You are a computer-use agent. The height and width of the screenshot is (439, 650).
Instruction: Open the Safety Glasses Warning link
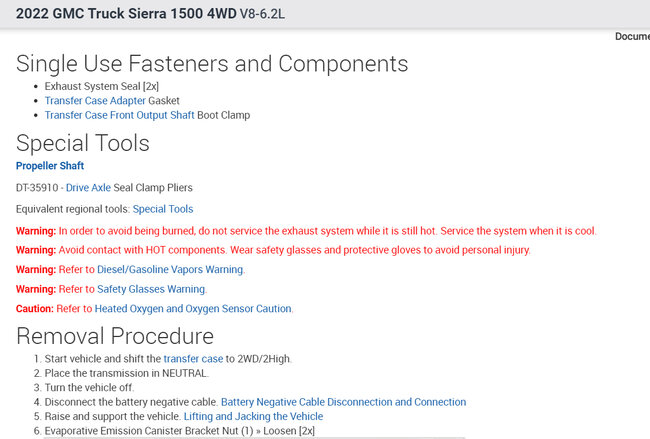point(151,289)
